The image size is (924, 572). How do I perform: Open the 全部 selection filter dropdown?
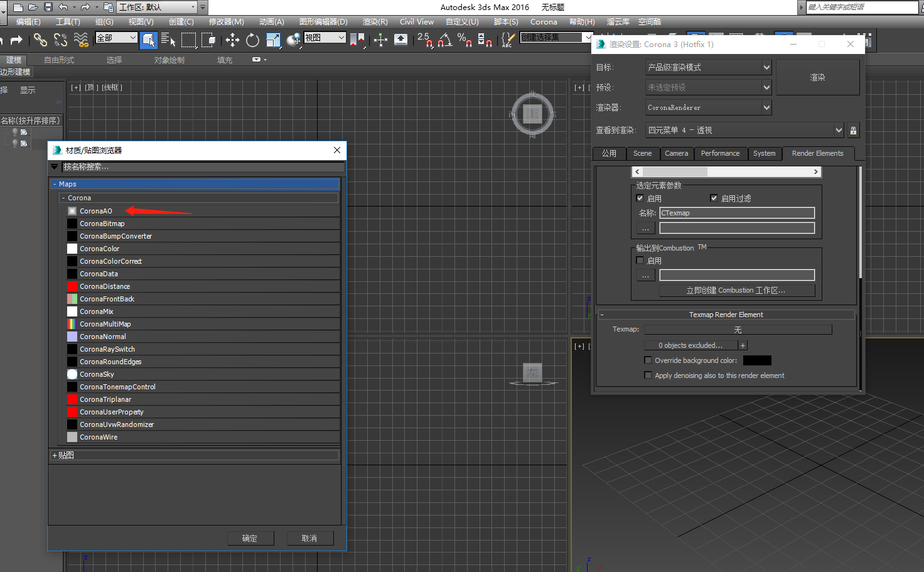tap(116, 38)
